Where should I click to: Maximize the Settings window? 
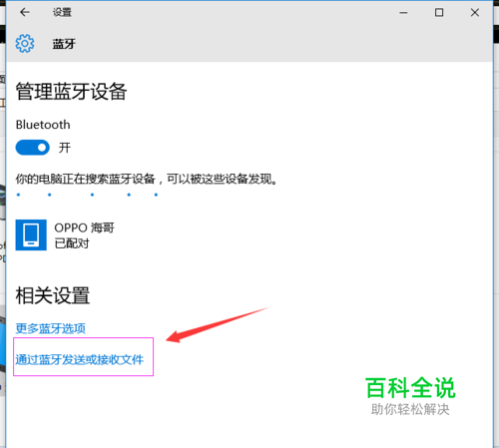tap(439, 13)
